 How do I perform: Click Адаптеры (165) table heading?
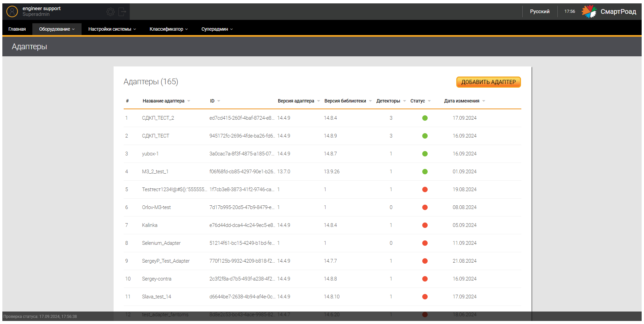151,82
